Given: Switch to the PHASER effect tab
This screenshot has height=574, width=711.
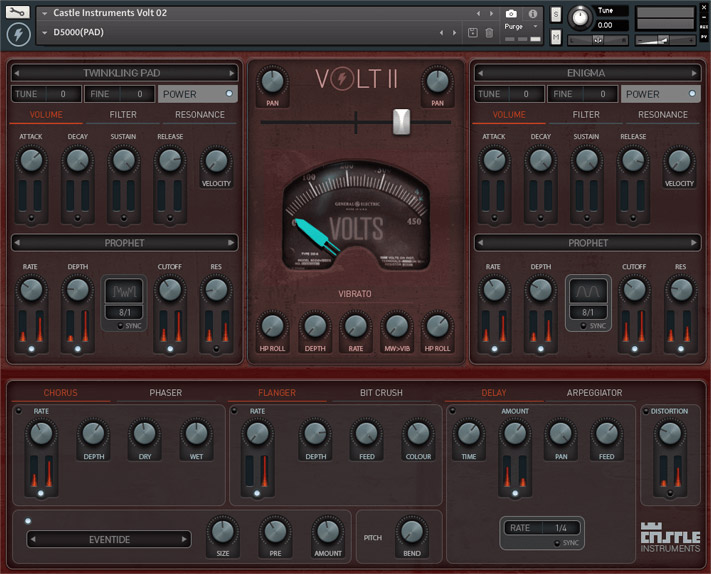Looking at the screenshot, I should pyautogui.click(x=166, y=393).
